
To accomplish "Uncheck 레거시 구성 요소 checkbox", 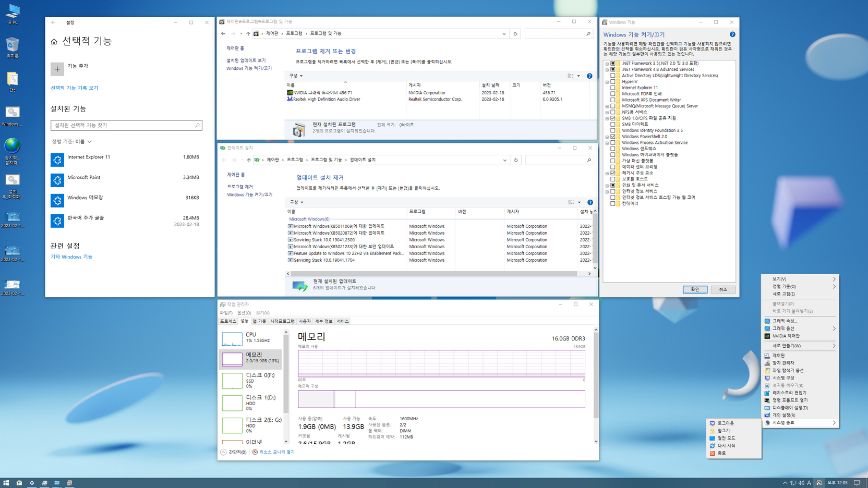I will click(x=613, y=173).
